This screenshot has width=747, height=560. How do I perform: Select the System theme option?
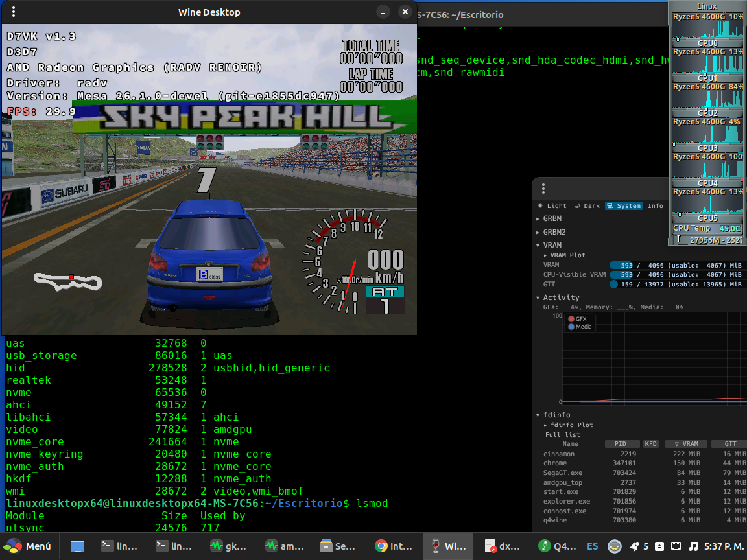624,205
